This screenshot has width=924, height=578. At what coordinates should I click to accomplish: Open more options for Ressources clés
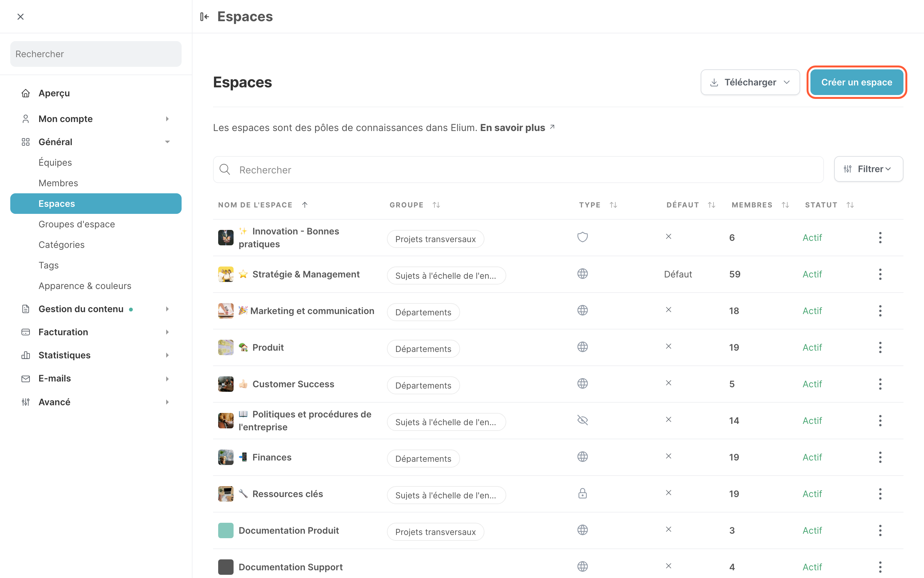tap(880, 494)
